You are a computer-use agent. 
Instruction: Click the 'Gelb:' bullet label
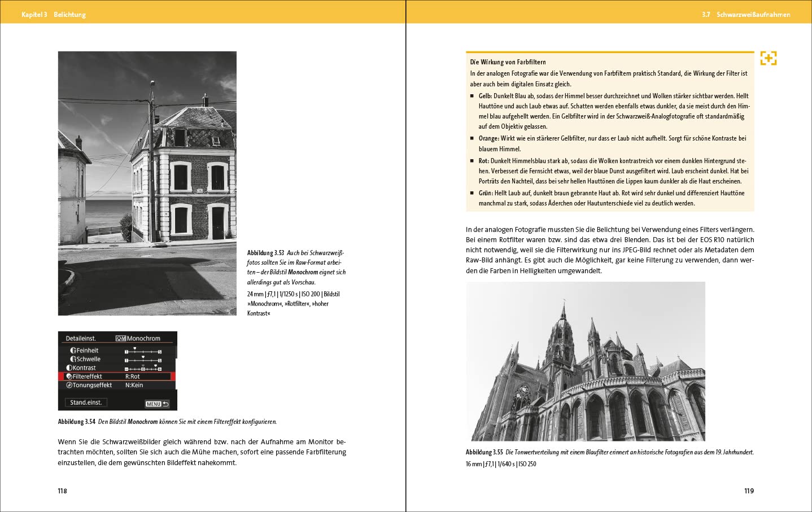click(x=485, y=96)
